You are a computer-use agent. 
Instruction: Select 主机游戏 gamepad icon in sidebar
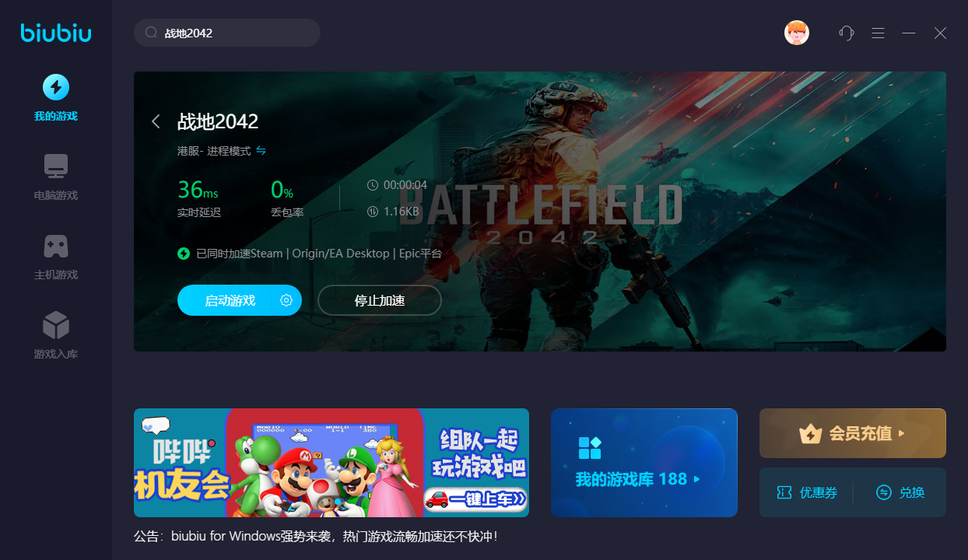56,246
